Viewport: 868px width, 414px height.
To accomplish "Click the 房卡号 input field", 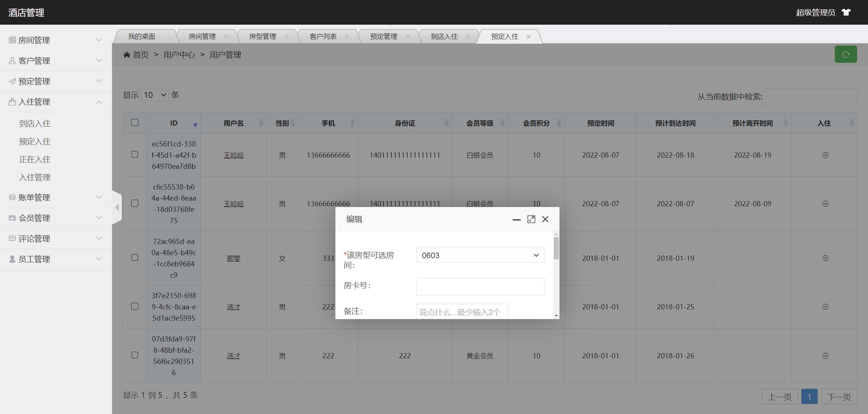I will click(480, 287).
